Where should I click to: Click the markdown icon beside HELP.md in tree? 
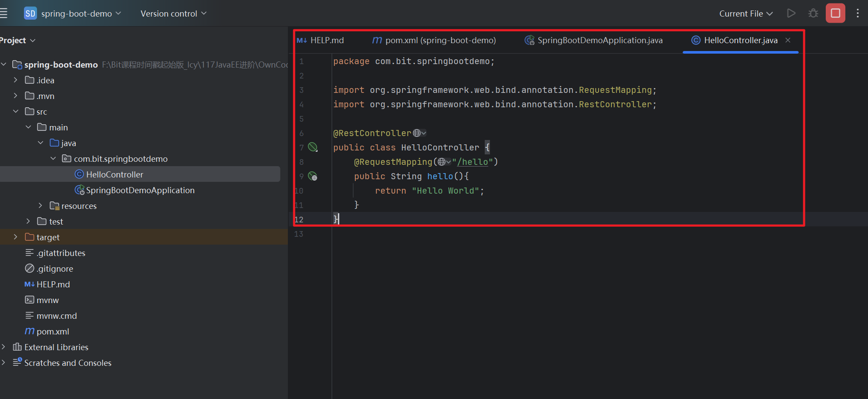(29, 284)
